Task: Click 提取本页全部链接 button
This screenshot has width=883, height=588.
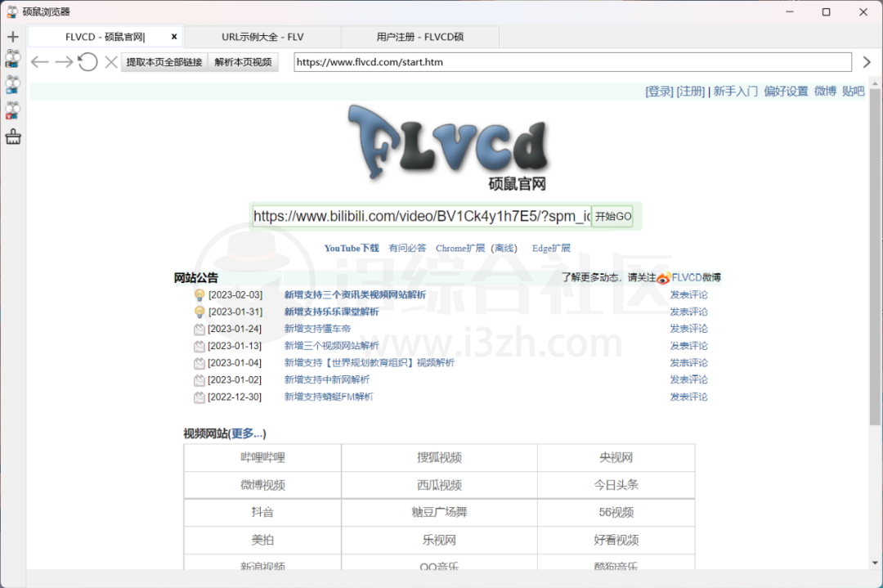Action: 164,62
